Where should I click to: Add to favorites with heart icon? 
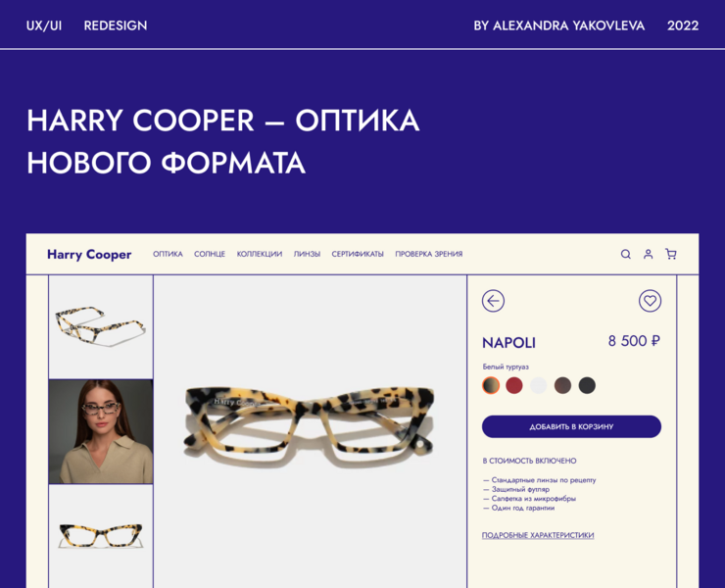651,301
